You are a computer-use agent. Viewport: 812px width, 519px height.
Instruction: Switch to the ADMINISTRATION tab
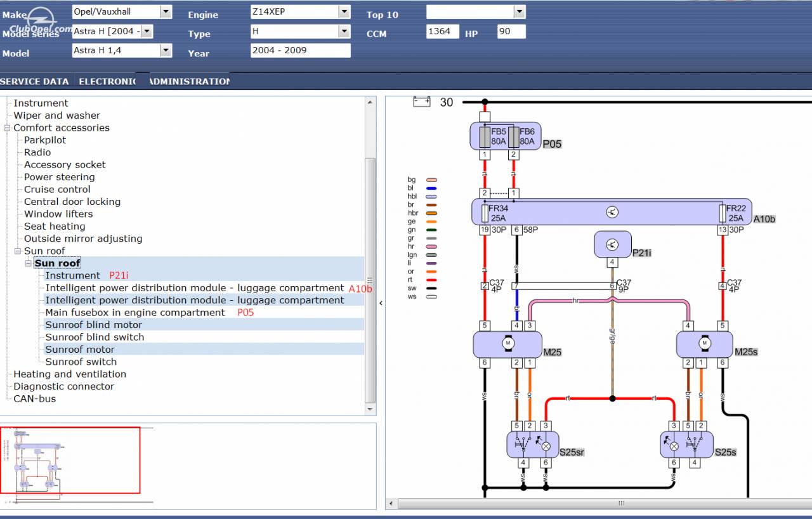[189, 81]
